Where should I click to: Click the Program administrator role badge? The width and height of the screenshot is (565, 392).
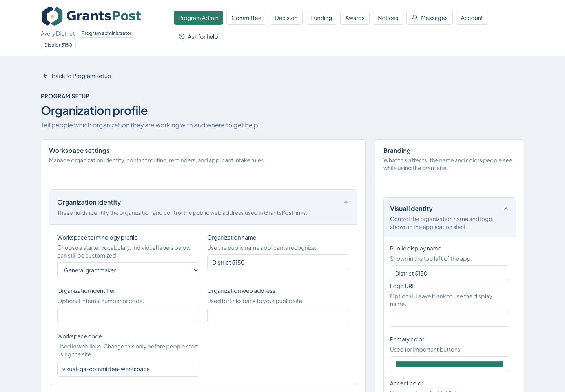click(107, 33)
